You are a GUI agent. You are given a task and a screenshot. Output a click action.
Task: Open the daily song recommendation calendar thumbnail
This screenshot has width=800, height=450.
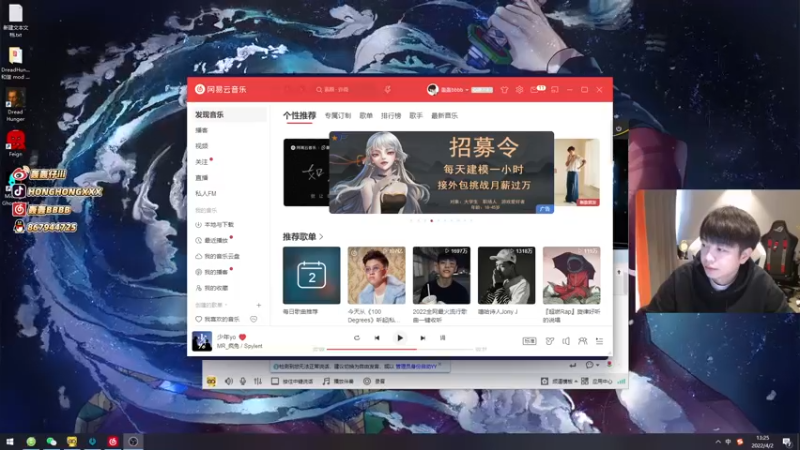click(311, 276)
